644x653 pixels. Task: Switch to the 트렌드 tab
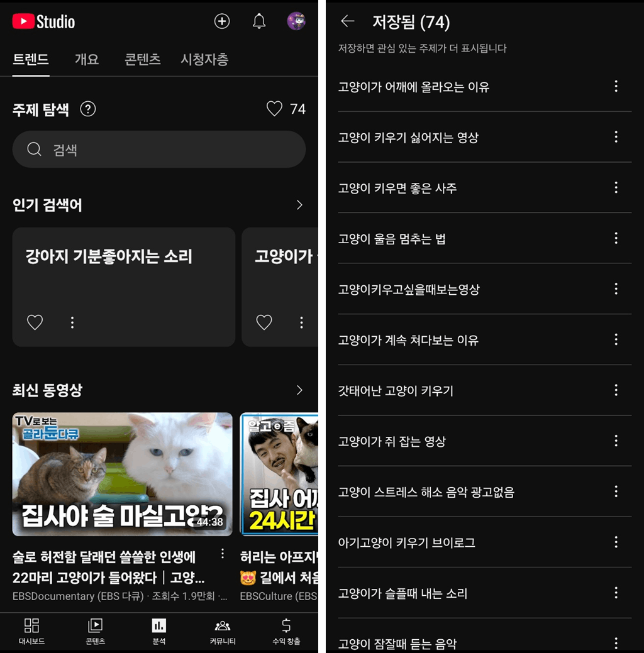pos(31,59)
